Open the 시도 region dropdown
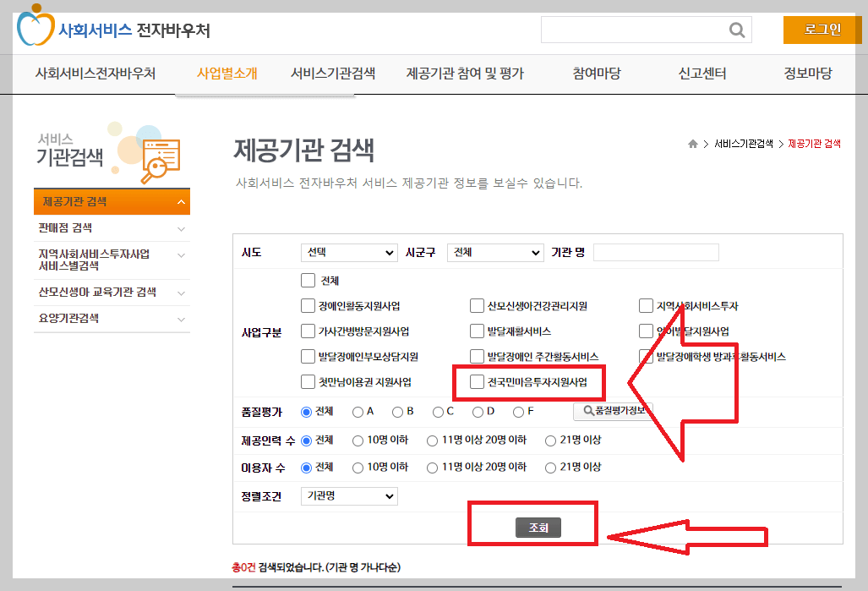Screen dimensions: 868x591 coord(349,252)
